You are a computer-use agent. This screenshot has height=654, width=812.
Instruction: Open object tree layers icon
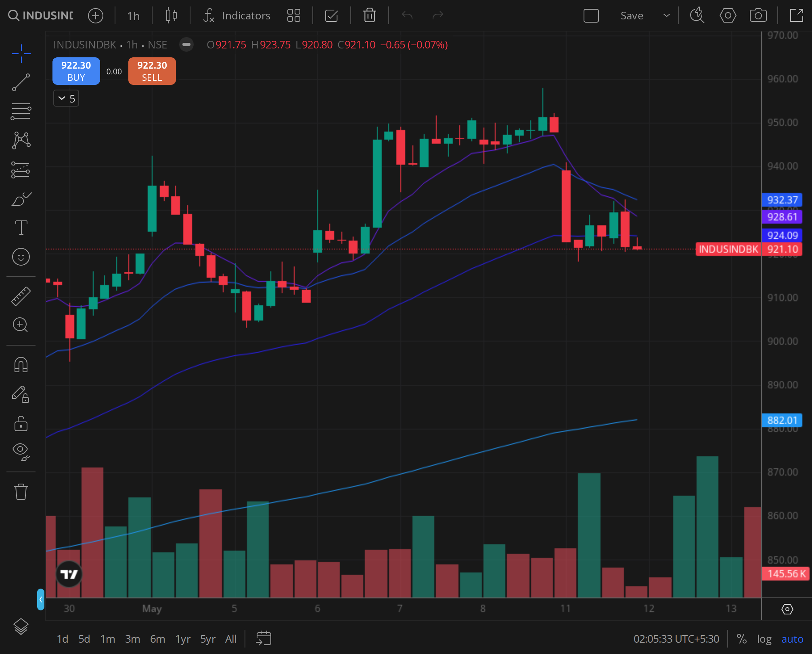(x=21, y=627)
